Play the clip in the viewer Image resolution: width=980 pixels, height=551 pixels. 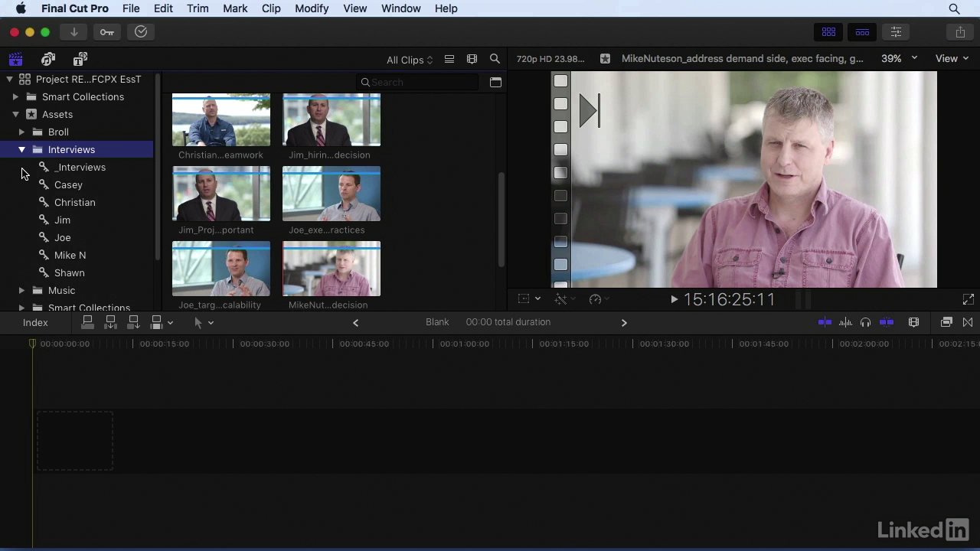click(674, 299)
